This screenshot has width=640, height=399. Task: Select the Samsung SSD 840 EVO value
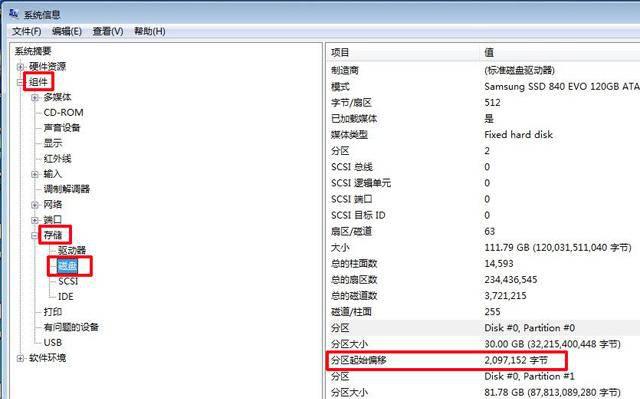(x=562, y=86)
